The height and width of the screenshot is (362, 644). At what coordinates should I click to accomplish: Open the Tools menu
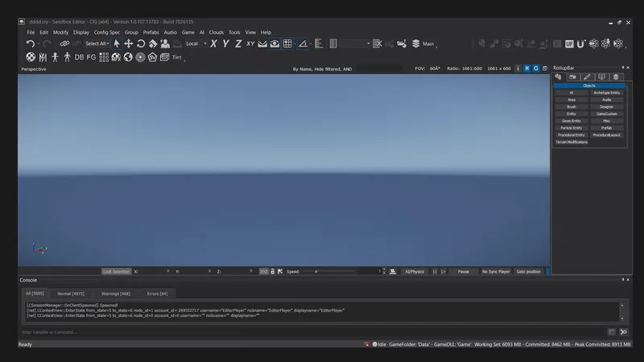pyautogui.click(x=234, y=32)
